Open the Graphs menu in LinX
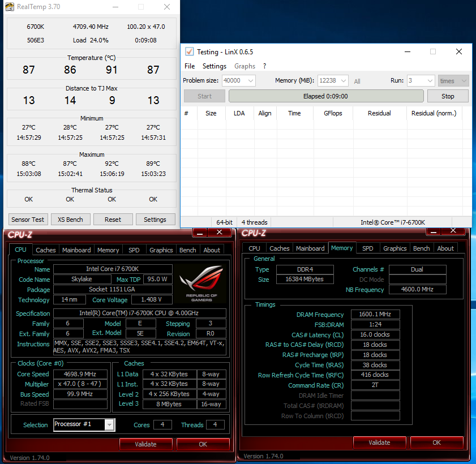476x464 pixels. (x=245, y=66)
